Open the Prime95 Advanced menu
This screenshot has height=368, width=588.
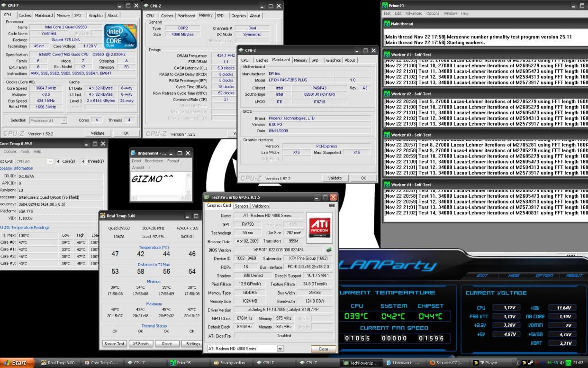point(414,13)
